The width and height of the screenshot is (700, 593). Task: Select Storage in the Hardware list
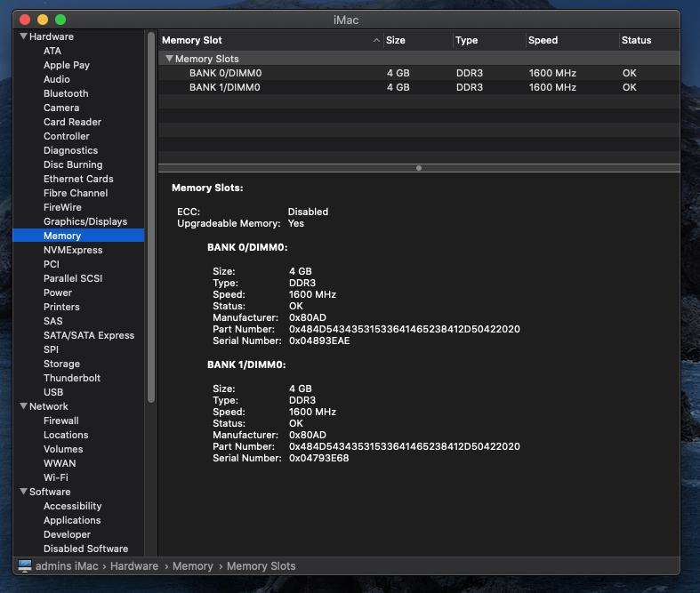point(61,364)
